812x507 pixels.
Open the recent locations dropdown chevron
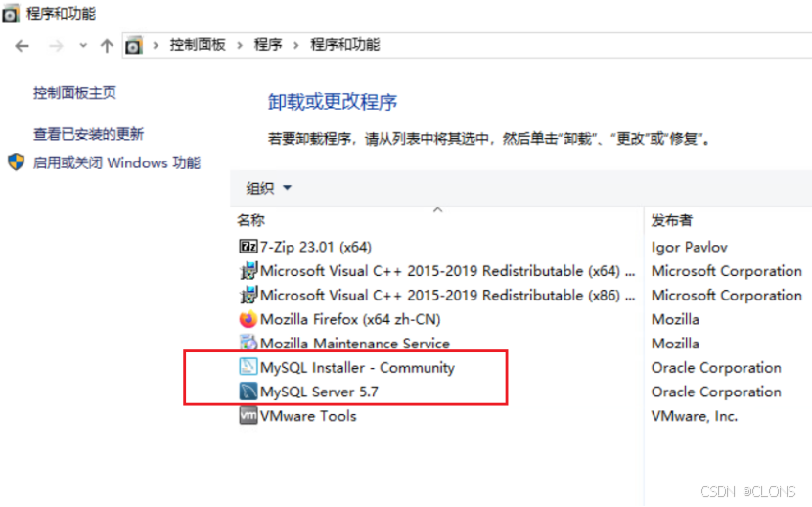pyautogui.click(x=83, y=46)
